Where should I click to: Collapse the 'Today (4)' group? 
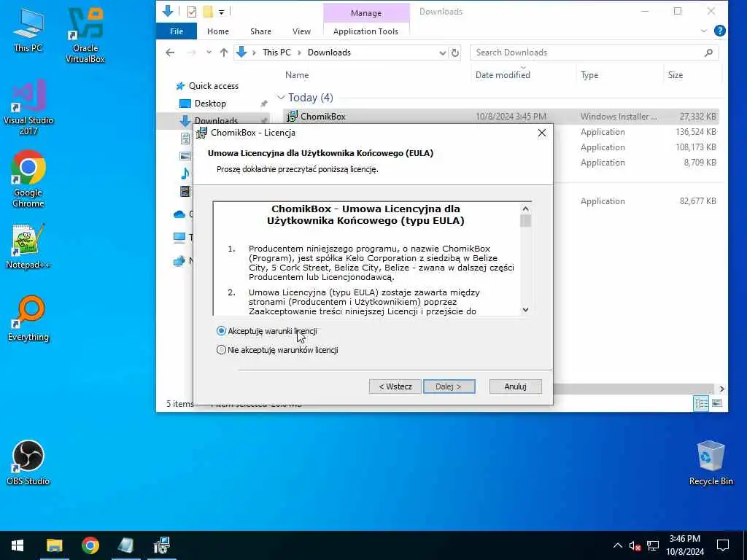[281, 98]
